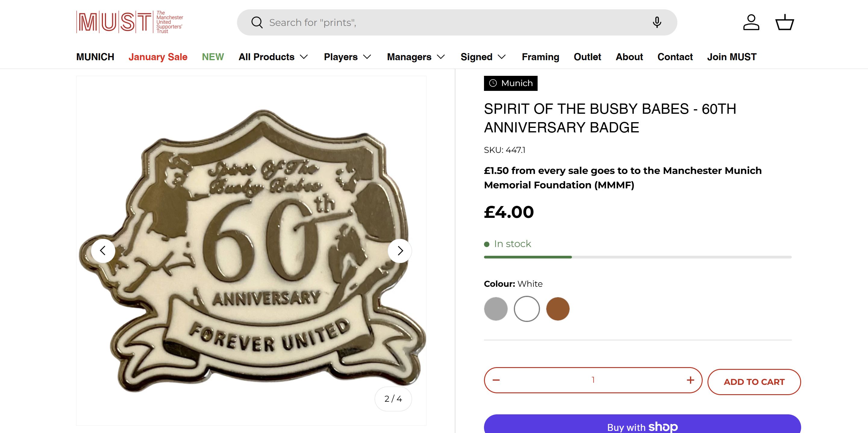Go to the January Sale page
Screen dimensions: 868x433
(x=158, y=57)
